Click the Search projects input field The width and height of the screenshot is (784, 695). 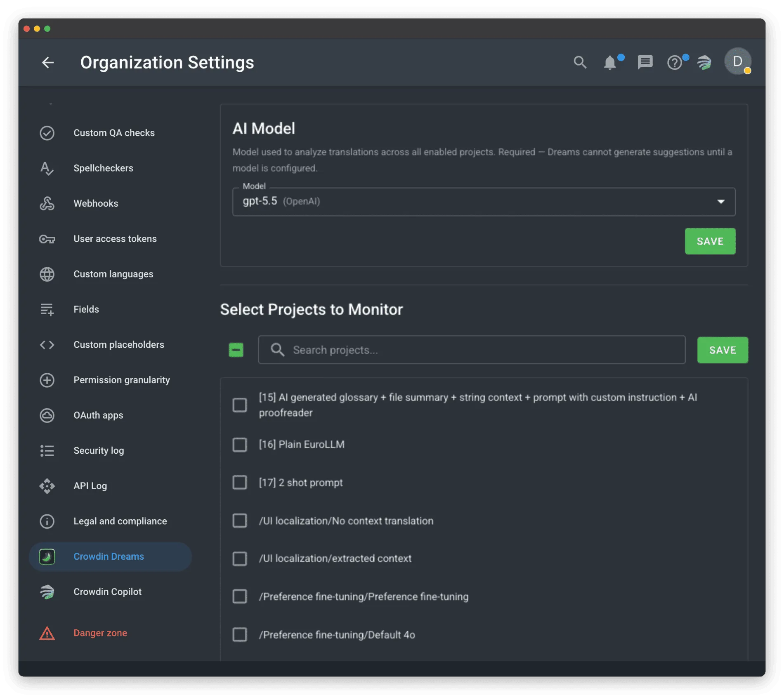click(x=472, y=350)
